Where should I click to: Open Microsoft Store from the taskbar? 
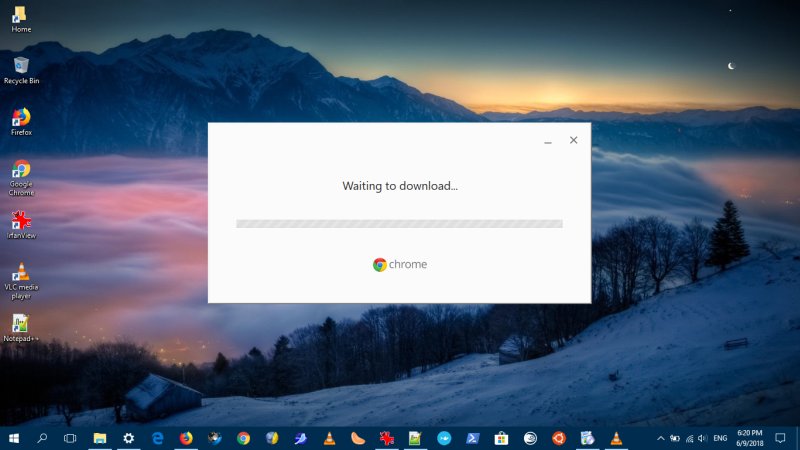pyautogui.click(x=501, y=438)
